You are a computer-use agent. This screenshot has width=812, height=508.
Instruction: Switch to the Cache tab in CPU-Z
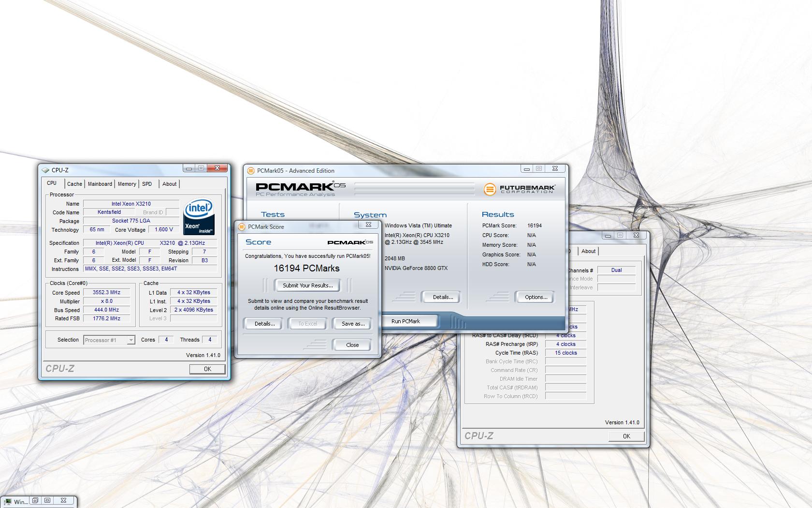click(74, 184)
